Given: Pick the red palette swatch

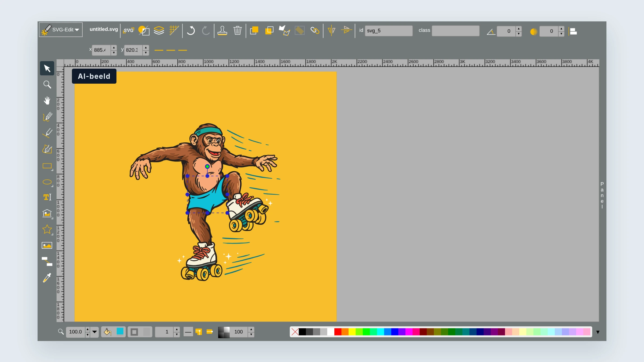Looking at the screenshot, I should click(338, 332).
